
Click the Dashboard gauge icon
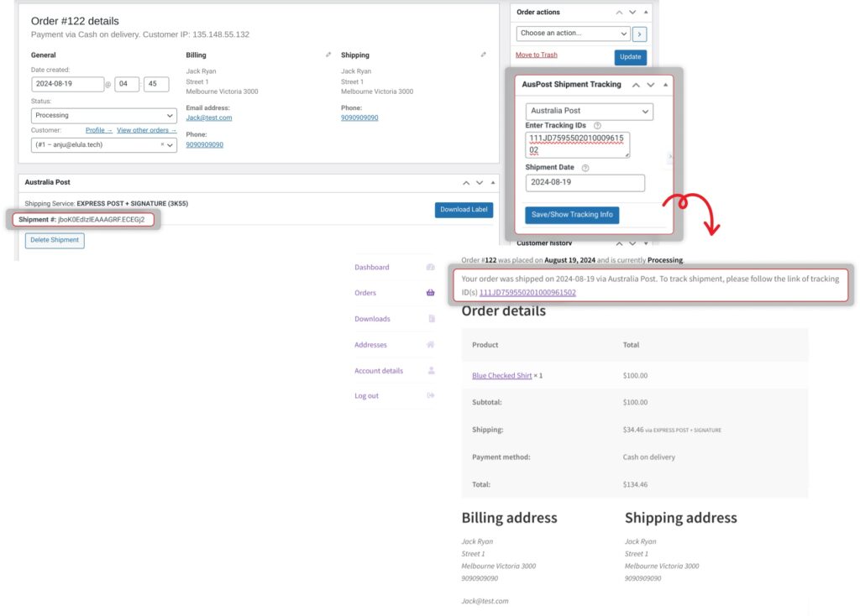pos(431,267)
